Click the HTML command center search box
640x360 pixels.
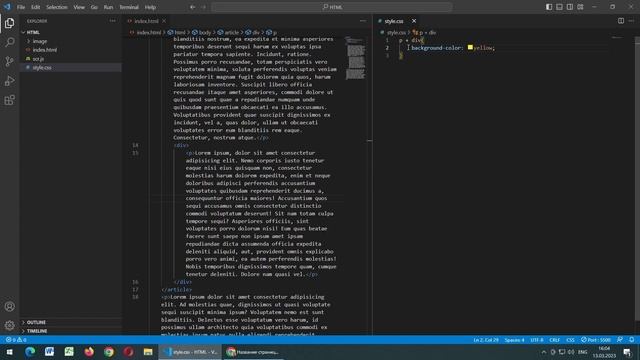[332, 7]
